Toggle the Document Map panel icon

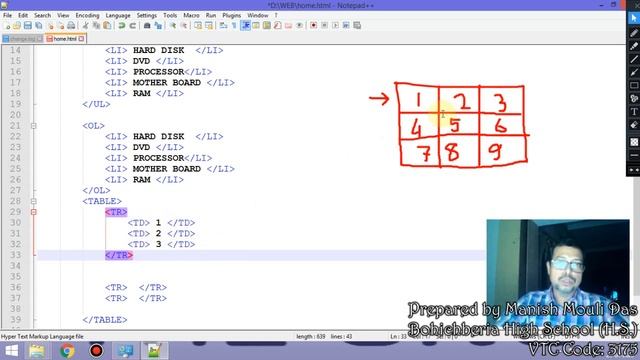(267, 25)
